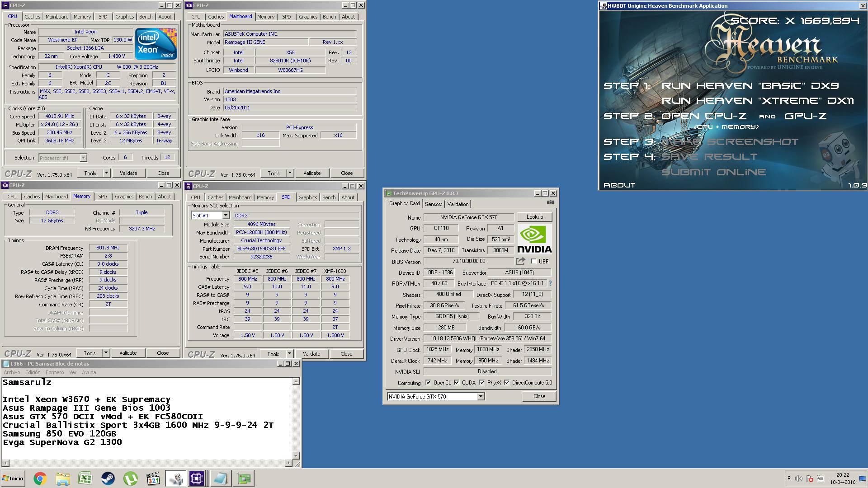868x488 pixels.
Task: Open Graphics tab in the SPD CPU-Z window
Action: [x=308, y=197]
